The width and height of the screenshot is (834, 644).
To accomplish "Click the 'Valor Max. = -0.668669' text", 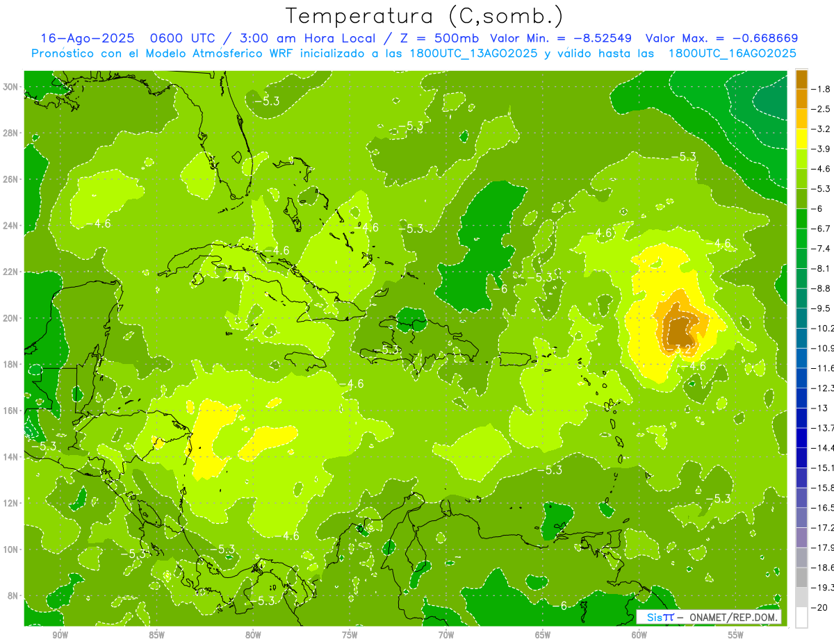I will click(721, 38).
